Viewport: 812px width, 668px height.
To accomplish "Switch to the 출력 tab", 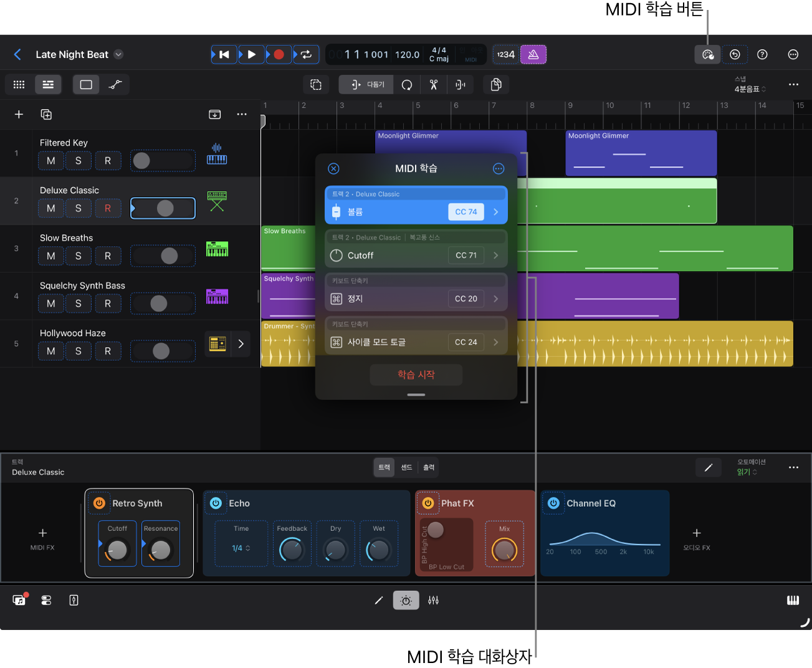I will point(429,467).
